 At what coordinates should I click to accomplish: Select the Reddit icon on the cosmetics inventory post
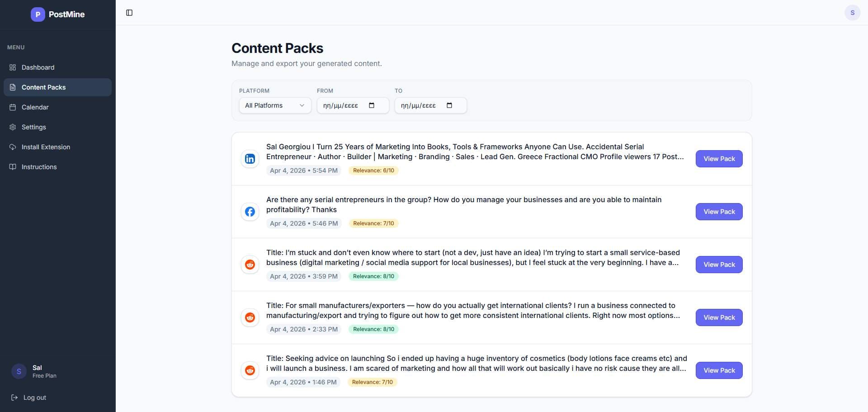click(250, 370)
